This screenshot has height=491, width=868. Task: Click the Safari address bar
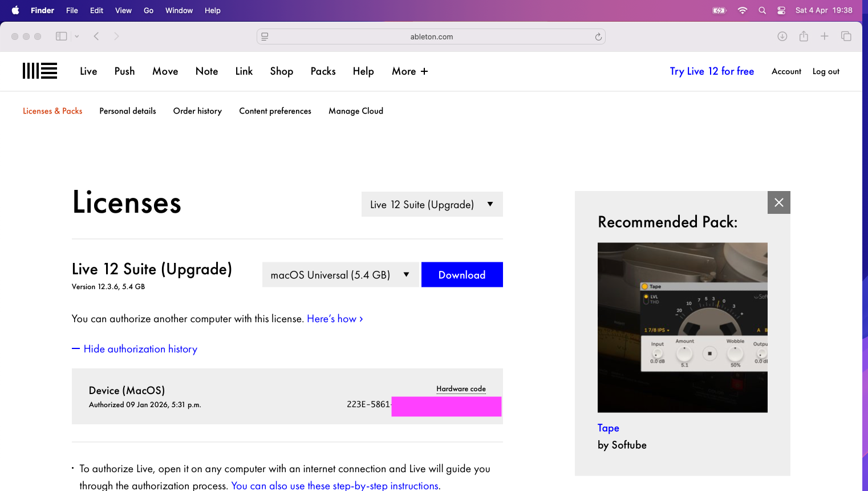(431, 36)
